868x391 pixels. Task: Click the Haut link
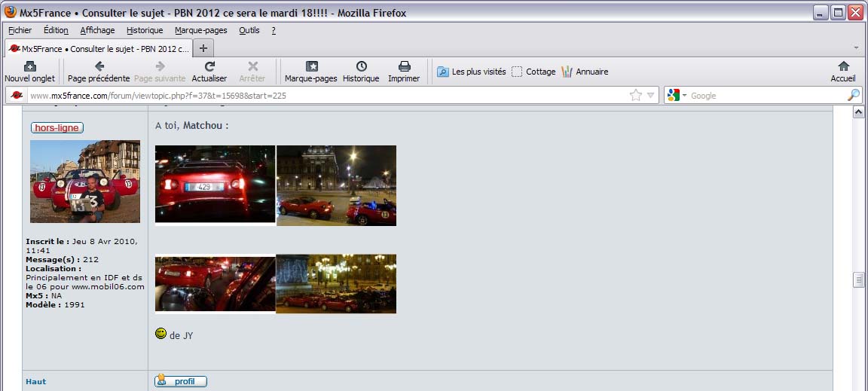pyautogui.click(x=36, y=382)
